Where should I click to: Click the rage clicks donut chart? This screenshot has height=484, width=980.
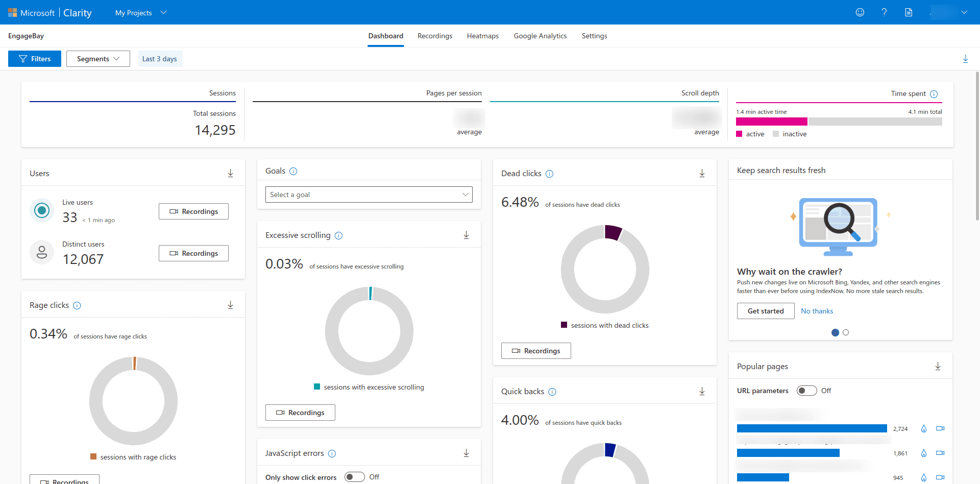point(133,401)
